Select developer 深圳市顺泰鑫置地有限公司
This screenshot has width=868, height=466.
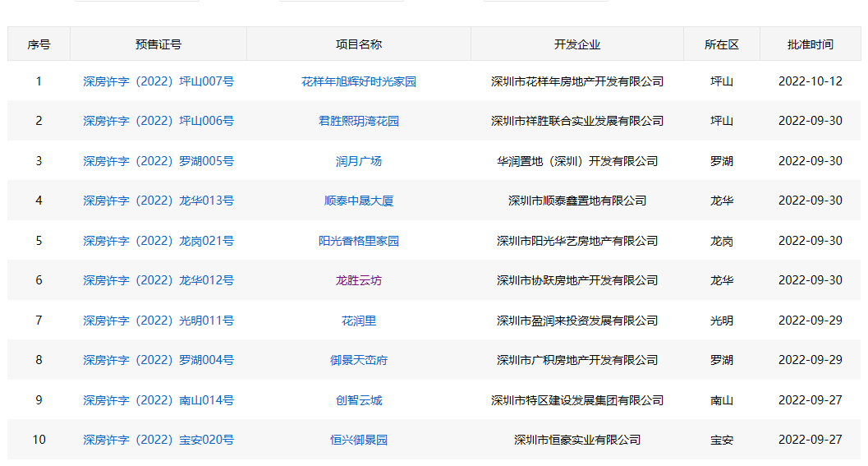click(577, 201)
